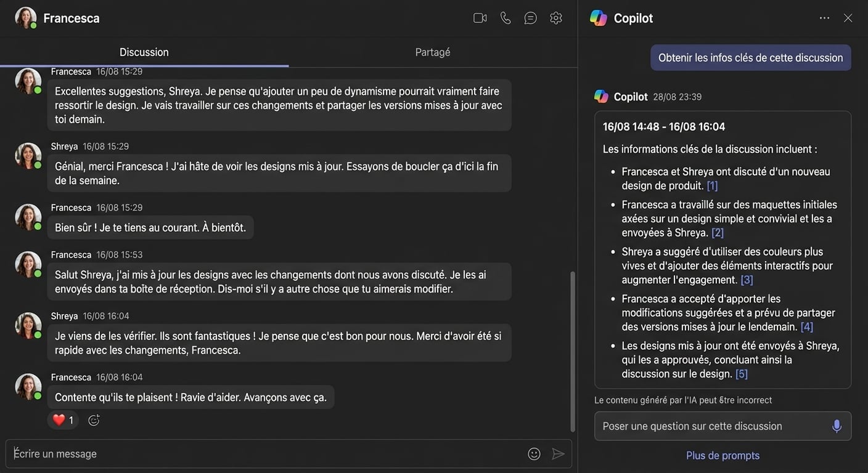The height and width of the screenshot is (473, 868).
Task: Add a reaction to Francesca's last message
Action: [93, 419]
